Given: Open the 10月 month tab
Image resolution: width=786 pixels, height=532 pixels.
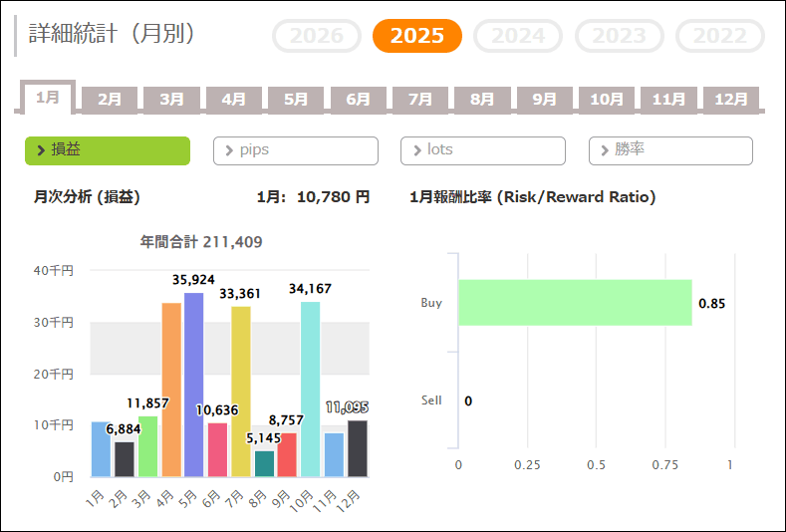Looking at the screenshot, I should click(x=607, y=100).
